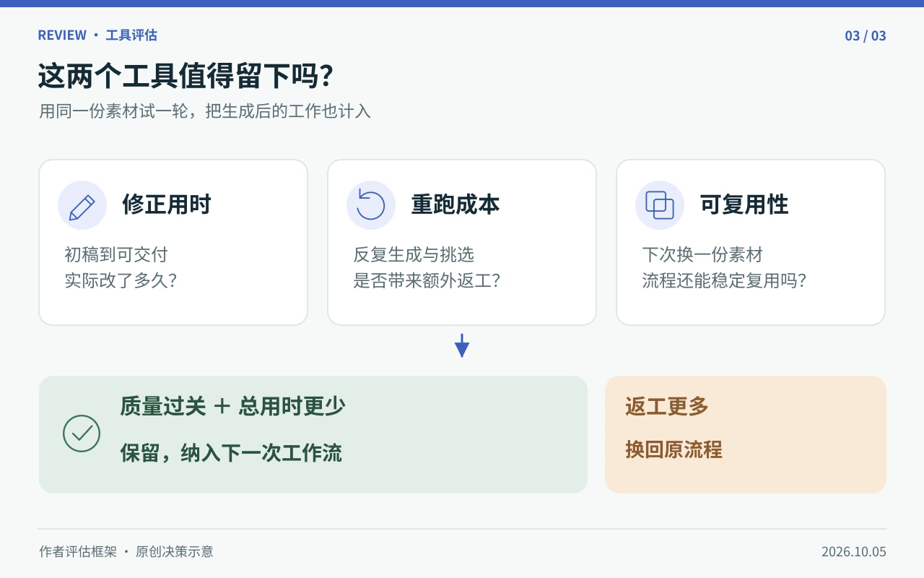
Task: Click the overlapping squares icon beside 可复用性
Action: coord(660,205)
